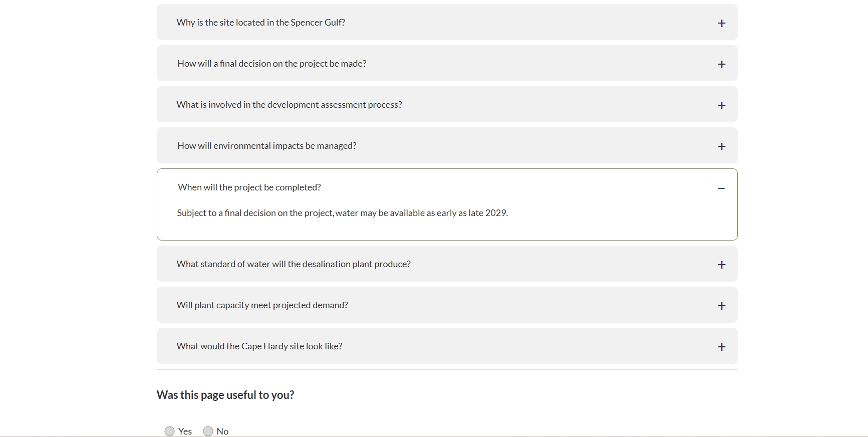Click plus icon on Spencer Gulf question
This screenshot has height=437, width=868.
722,23
